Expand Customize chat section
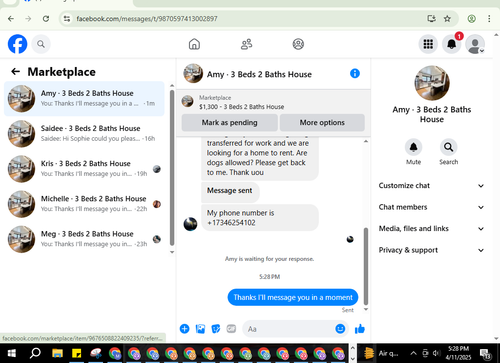The image size is (500, 363). coord(431,186)
